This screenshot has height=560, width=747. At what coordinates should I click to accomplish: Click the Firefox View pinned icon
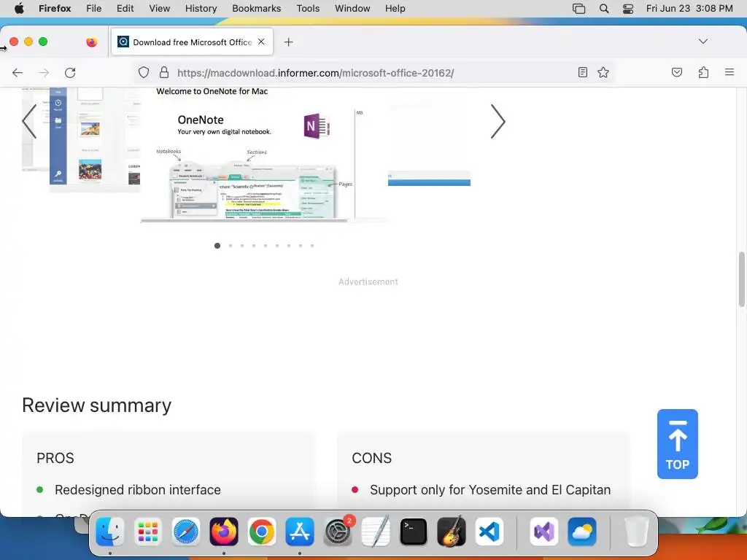[91, 42]
